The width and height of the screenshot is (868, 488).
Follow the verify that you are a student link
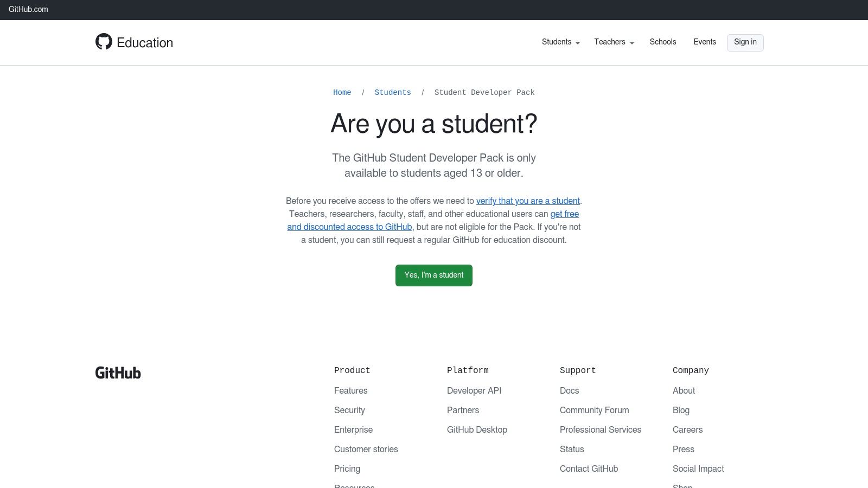pyautogui.click(x=527, y=201)
